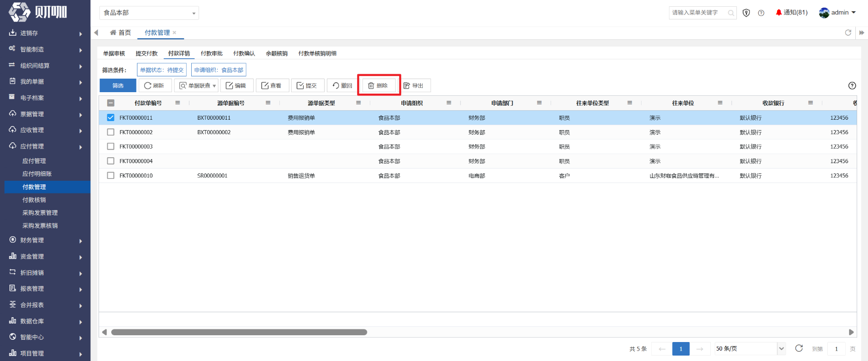Switch to the 余额核销 tab
This screenshot has height=361, width=868.
point(277,53)
